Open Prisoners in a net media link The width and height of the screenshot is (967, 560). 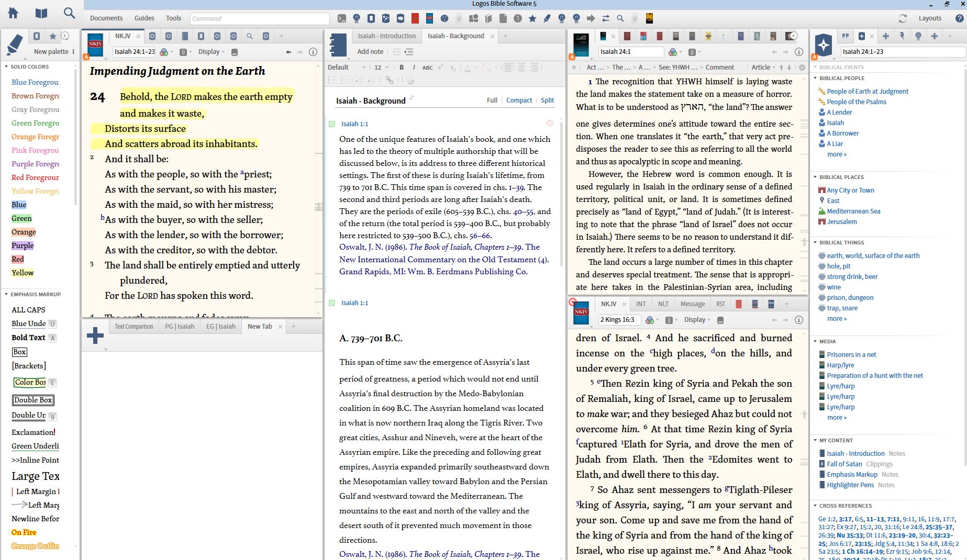[x=851, y=355]
